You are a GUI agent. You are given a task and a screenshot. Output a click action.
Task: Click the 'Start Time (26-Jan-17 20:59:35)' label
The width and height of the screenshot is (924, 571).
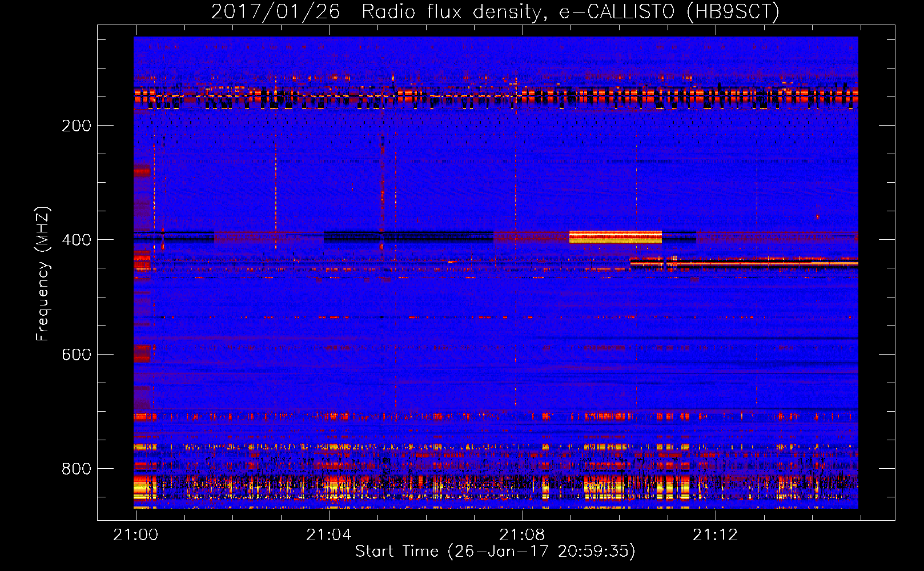point(495,552)
